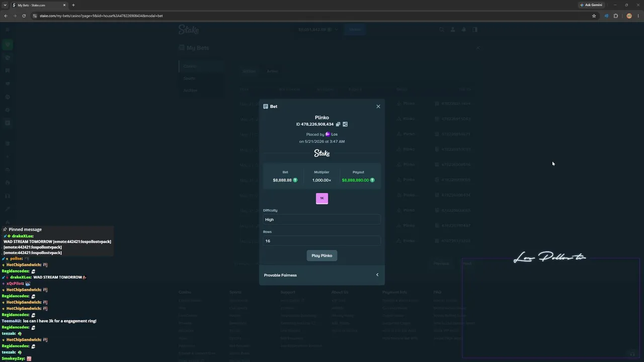Click the $8,888,880.00 payout value

pos(355,180)
